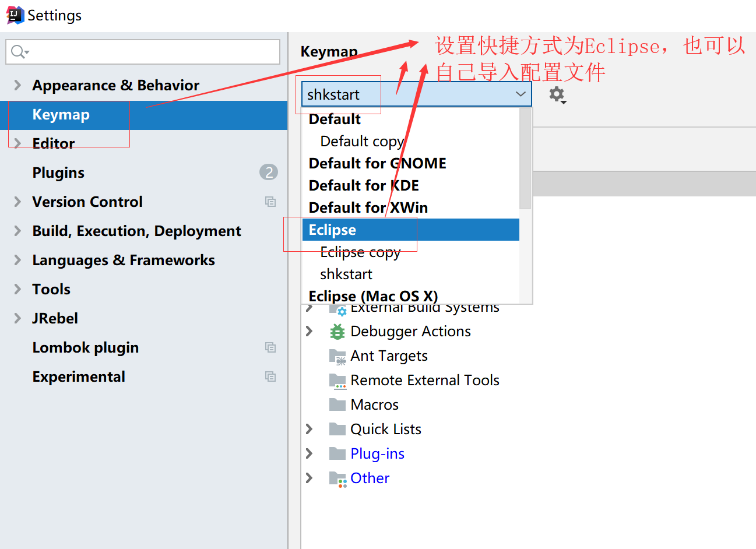Expand the Quick Lists node
Image resolution: width=756 pixels, height=549 pixels.
click(x=310, y=429)
